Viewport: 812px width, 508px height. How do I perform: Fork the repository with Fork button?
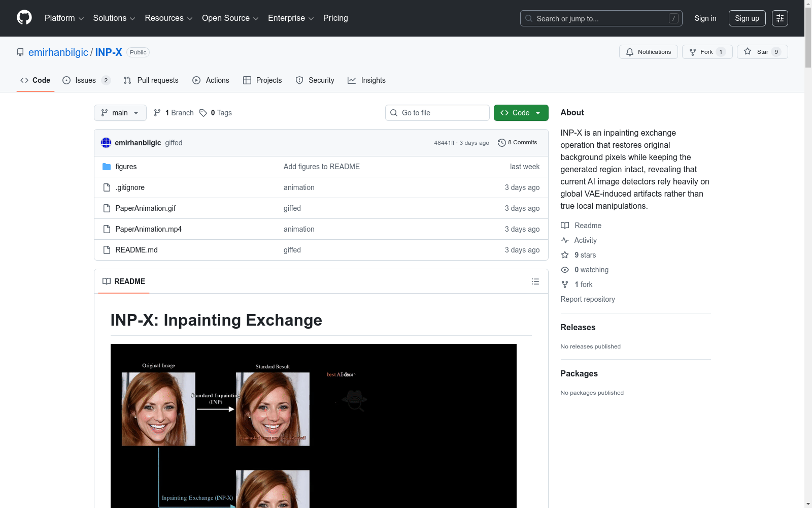coord(707,52)
